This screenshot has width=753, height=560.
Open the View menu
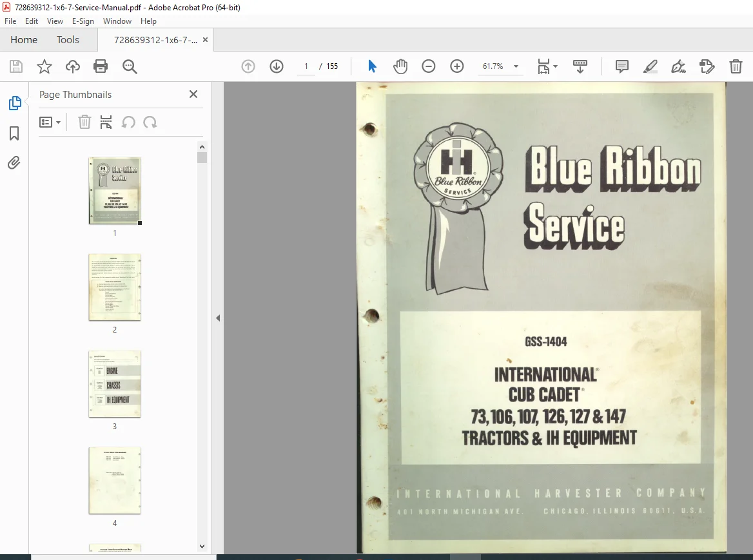(55, 21)
